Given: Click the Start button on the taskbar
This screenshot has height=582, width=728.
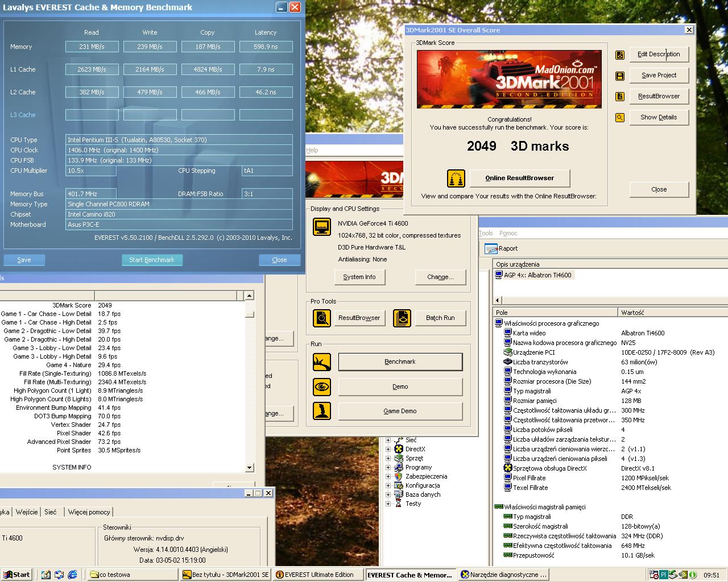Looking at the screenshot, I should click(x=16, y=575).
